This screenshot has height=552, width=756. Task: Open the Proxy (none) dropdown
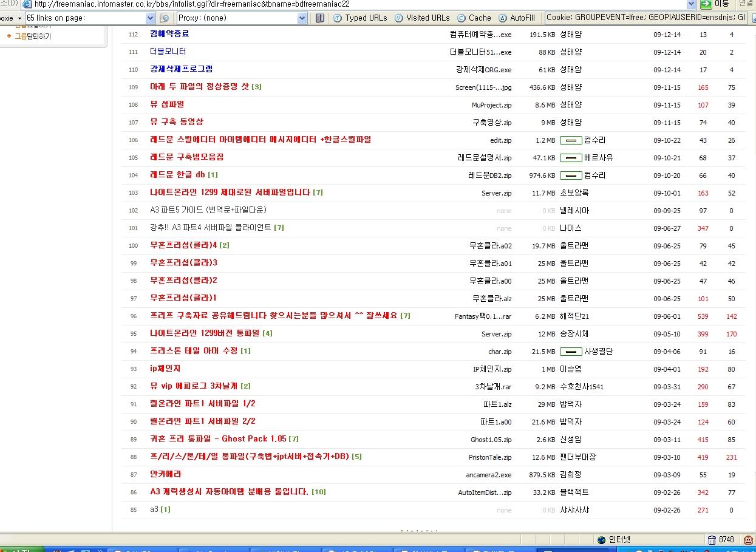(x=302, y=18)
